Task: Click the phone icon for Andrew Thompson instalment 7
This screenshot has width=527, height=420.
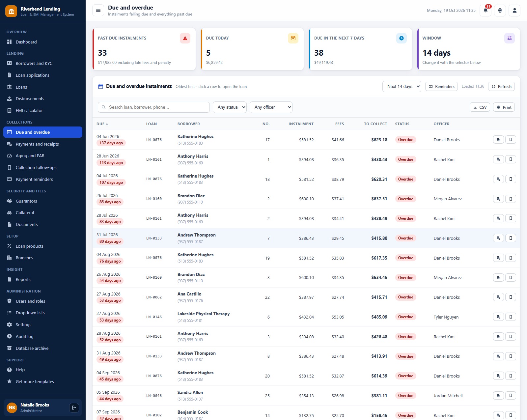Action: point(511,238)
